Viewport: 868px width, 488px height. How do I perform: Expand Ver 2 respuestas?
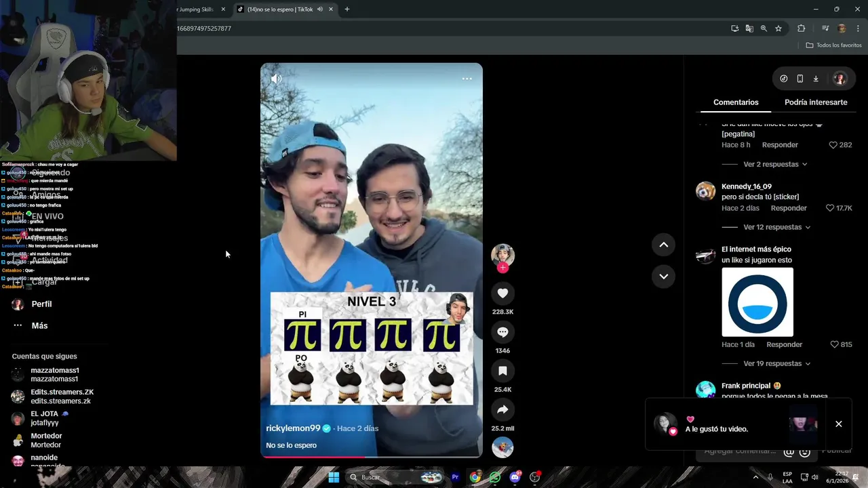(775, 164)
